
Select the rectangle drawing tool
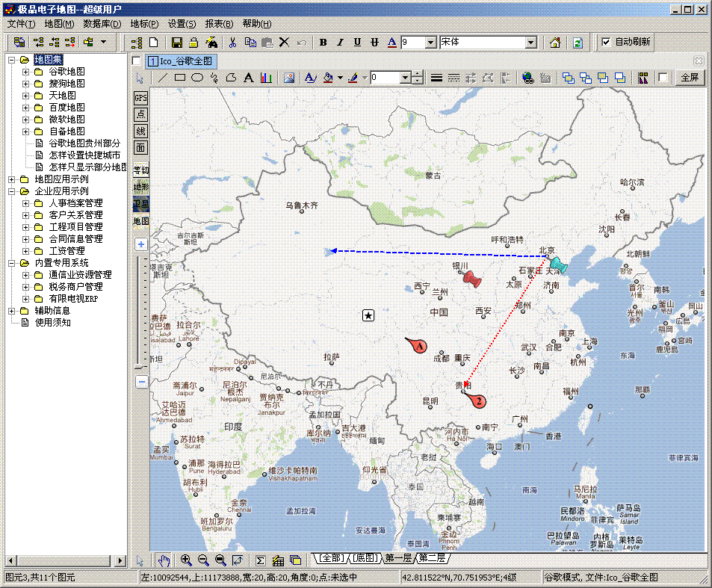[x=180, y=78]
